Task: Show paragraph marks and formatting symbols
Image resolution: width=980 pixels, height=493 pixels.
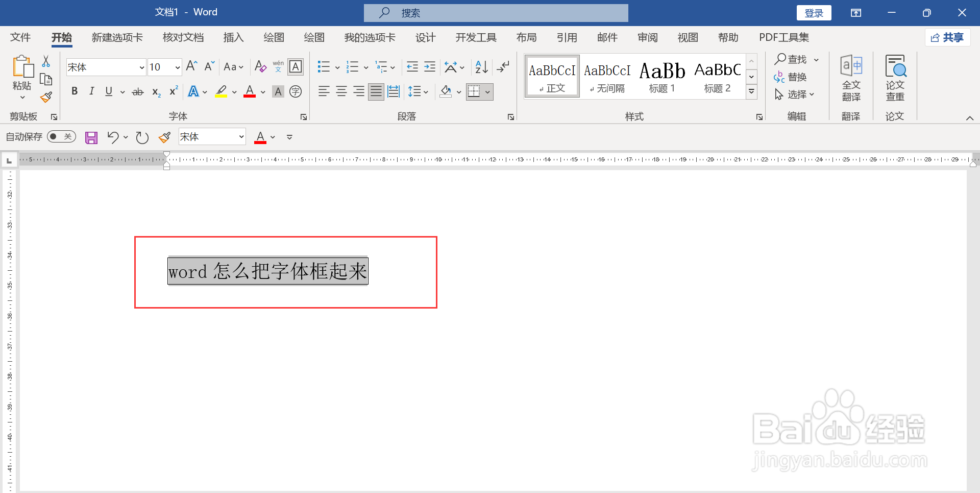Action: (x=503, y=66)
